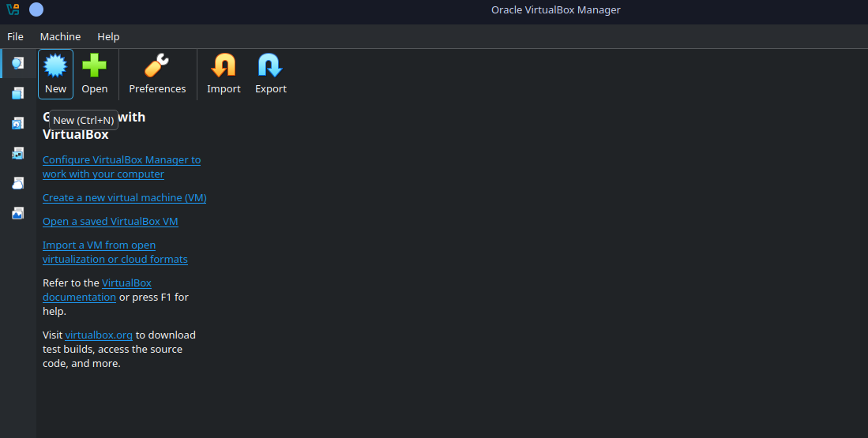Open the Network tool in left sidebar
Screen dimensions: 868x438
point(17,153)
